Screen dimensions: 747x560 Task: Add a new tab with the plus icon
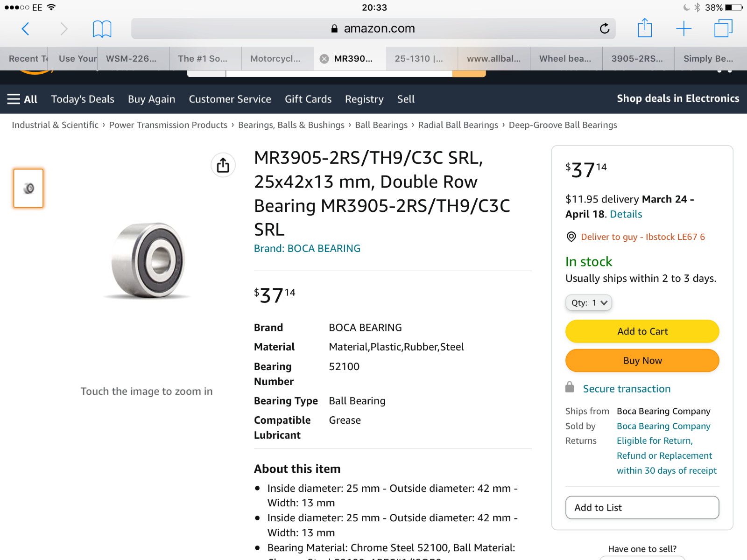(684, 28)
